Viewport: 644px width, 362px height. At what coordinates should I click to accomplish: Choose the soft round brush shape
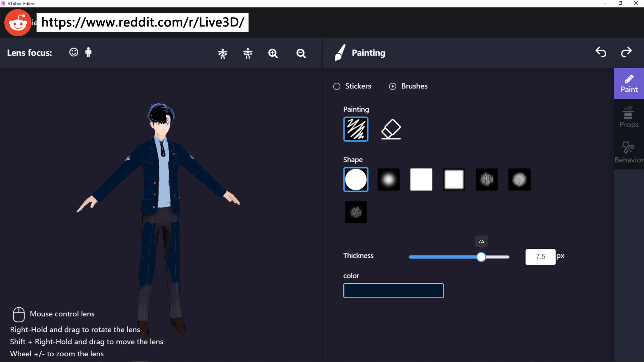click(388, 180)
